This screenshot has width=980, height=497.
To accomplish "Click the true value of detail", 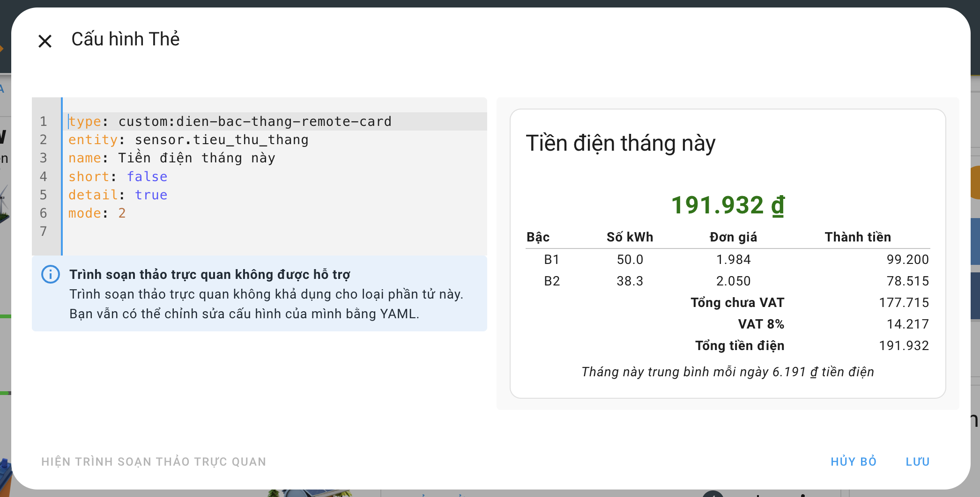I will [151, 195].
